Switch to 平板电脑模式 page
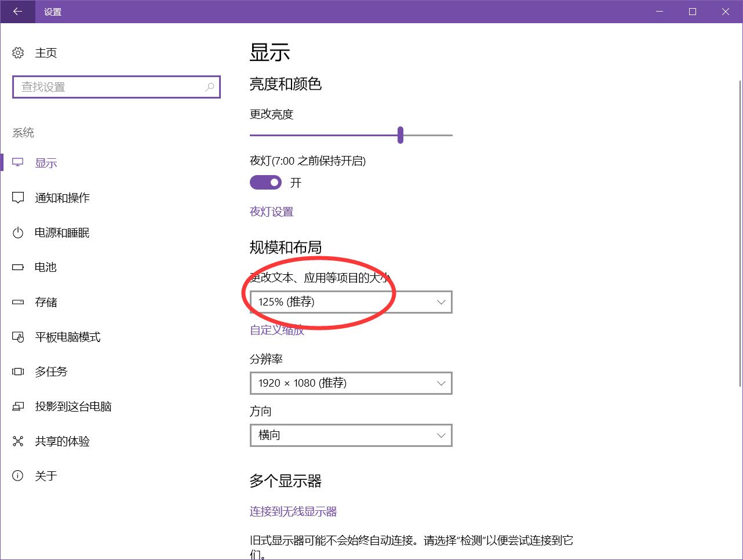Viewport: 743px width, 560px height. (x=68, y=337)
